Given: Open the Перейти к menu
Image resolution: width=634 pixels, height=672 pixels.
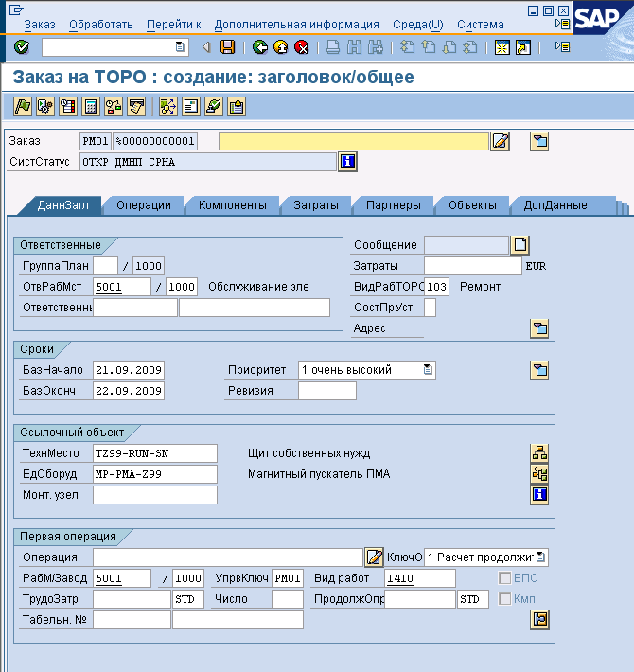Looking at the screenshot, I should pos(174,25).
